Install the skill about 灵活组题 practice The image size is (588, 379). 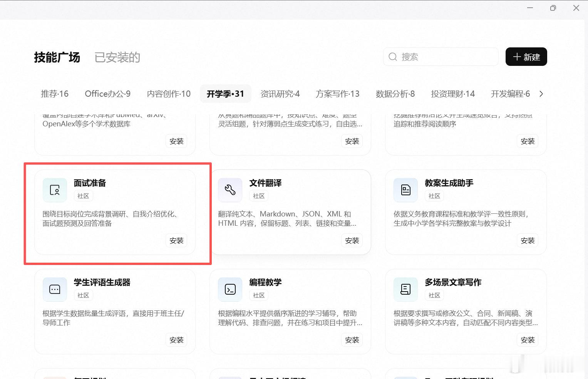tap(352, 141)
